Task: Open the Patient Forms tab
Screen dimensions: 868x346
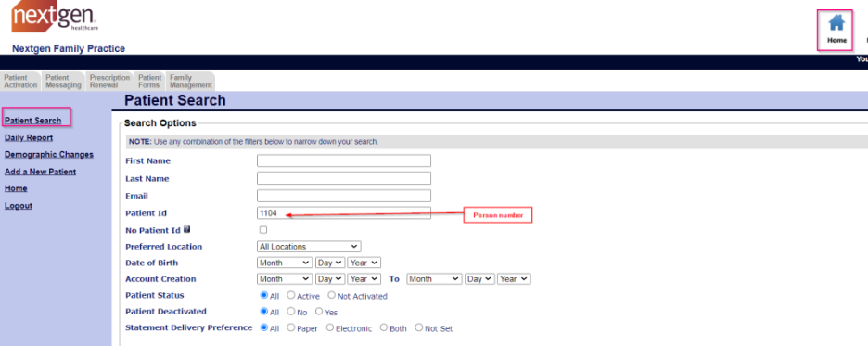Action: point(149,82)
